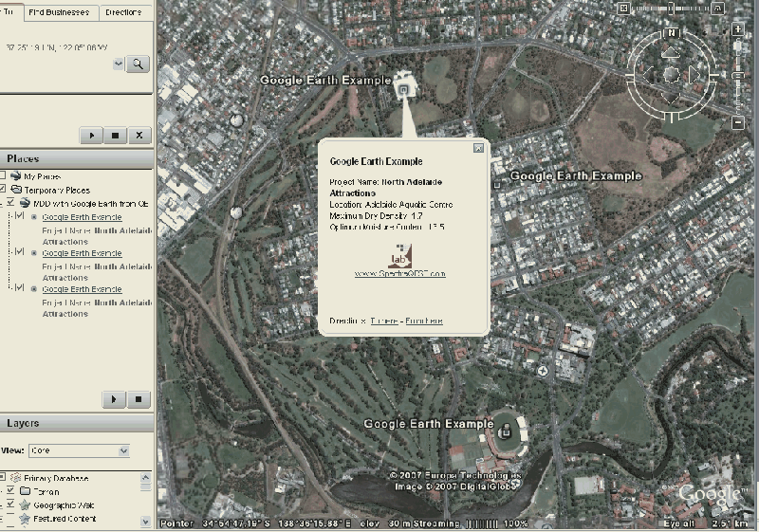Click the Geographic Web star icon
Image resolution: width=759 pixels, height=532 pixels.
point(25,504)
